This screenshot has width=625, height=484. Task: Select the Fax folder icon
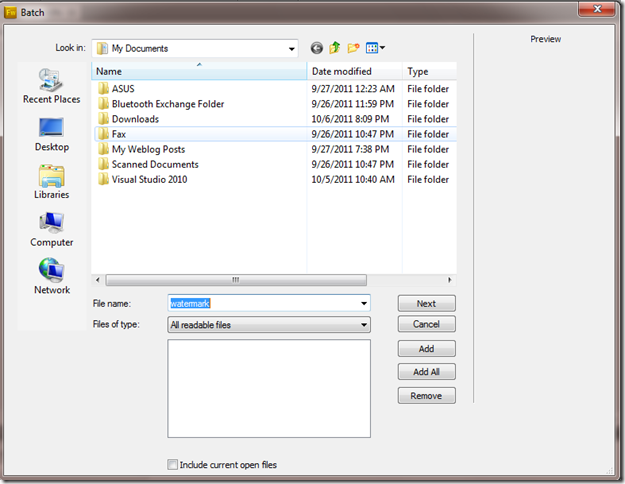(x=103, y=134)
